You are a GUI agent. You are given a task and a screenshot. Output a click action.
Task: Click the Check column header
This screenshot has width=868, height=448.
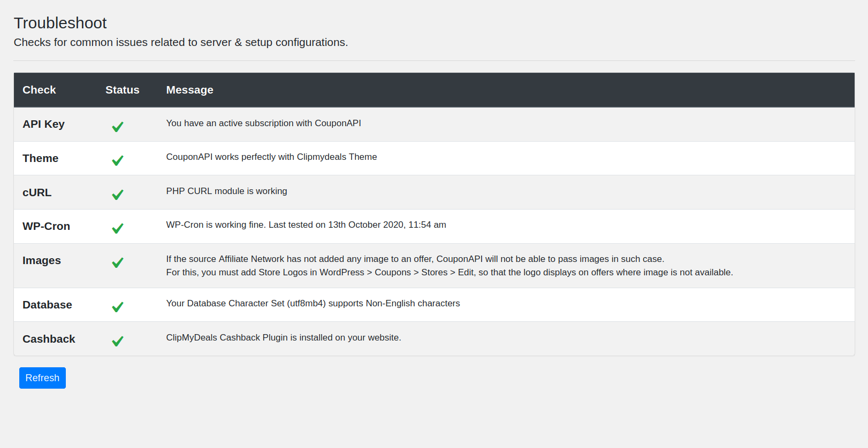pos(39,90)
